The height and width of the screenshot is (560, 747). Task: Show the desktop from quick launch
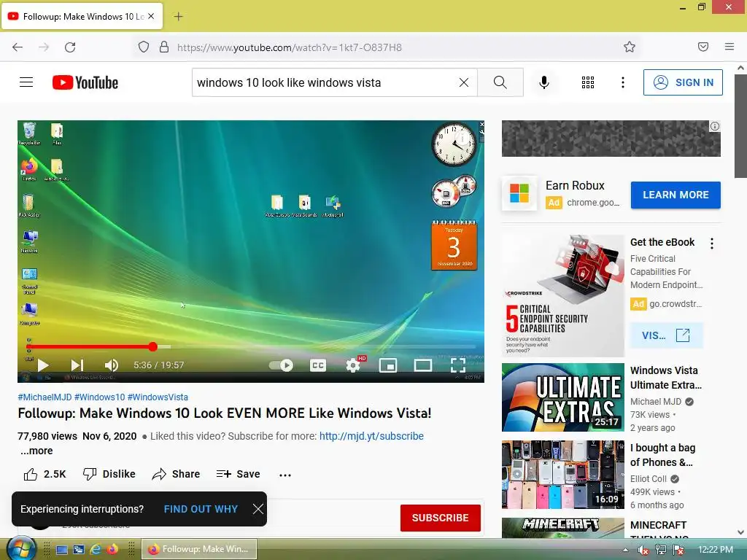(62, 550)
